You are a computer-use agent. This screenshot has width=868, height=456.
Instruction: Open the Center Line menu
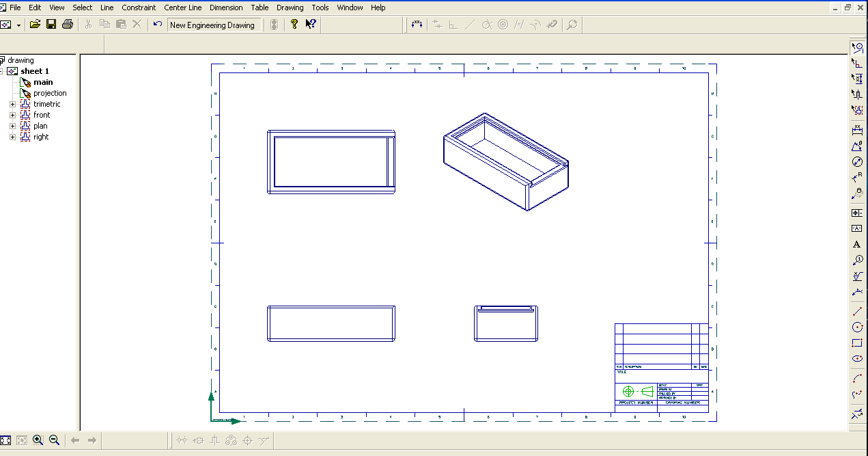183,8
